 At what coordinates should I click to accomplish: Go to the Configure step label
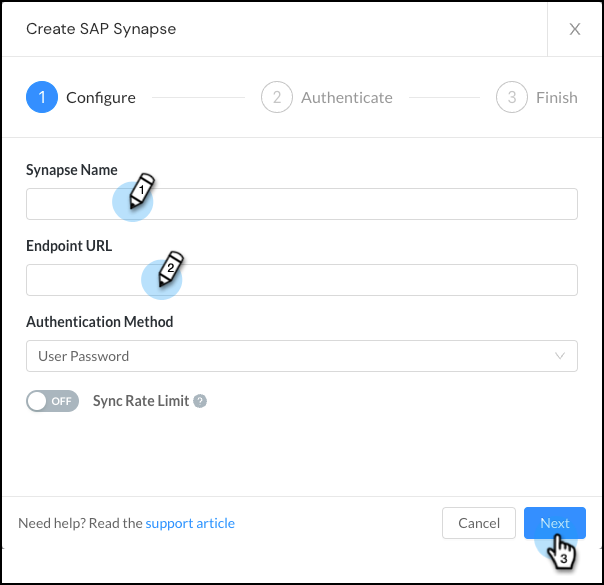tap(100, 97)
